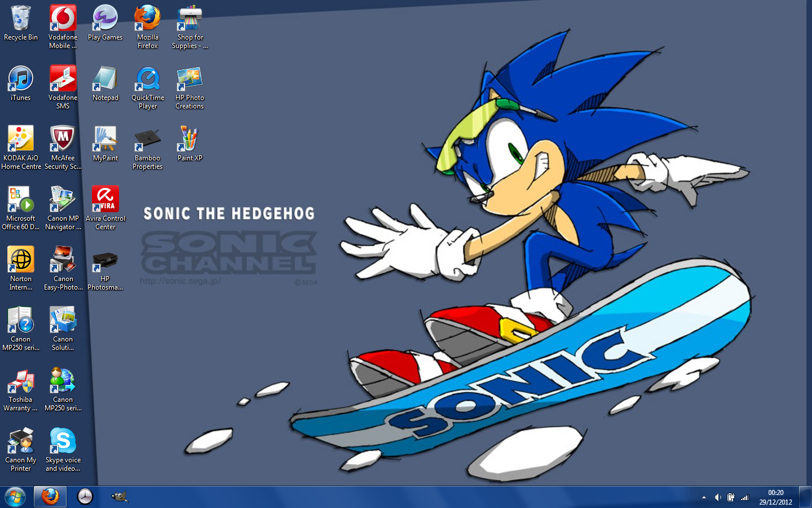Launch Mozilla Firefox from the desktop
The image size is (812, 508).
click(x=147, y=27)
